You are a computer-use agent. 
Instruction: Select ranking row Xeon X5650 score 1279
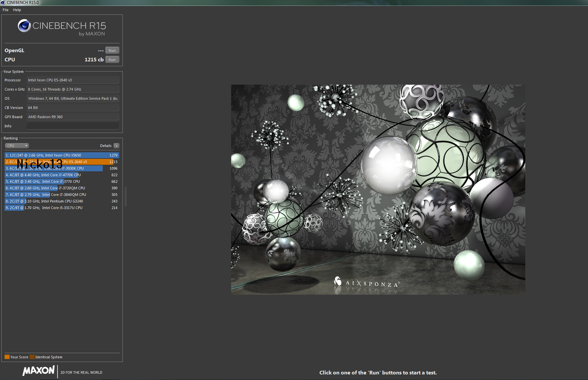pyautogui.click(x=62, y=155)
